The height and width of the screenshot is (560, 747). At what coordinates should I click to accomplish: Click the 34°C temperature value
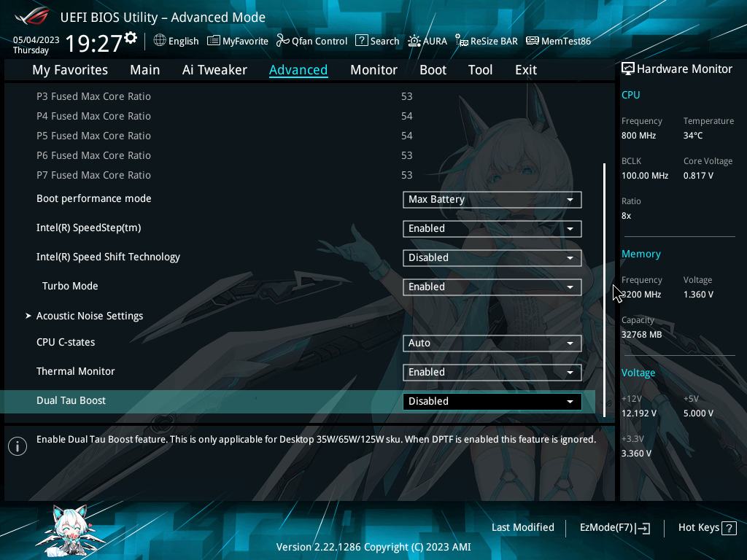[693, 135]
